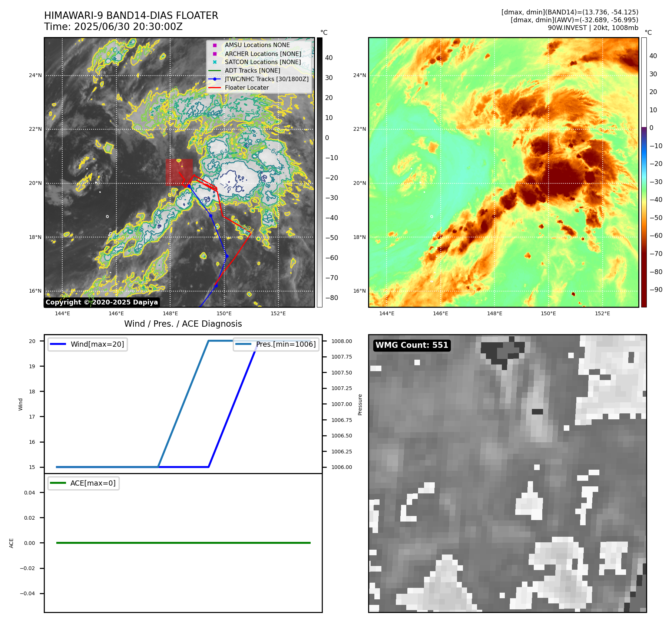Click the '90W.INVEST | 20kt, 1008mb' label
Viewport: 672px width, 626px height.
593,28
